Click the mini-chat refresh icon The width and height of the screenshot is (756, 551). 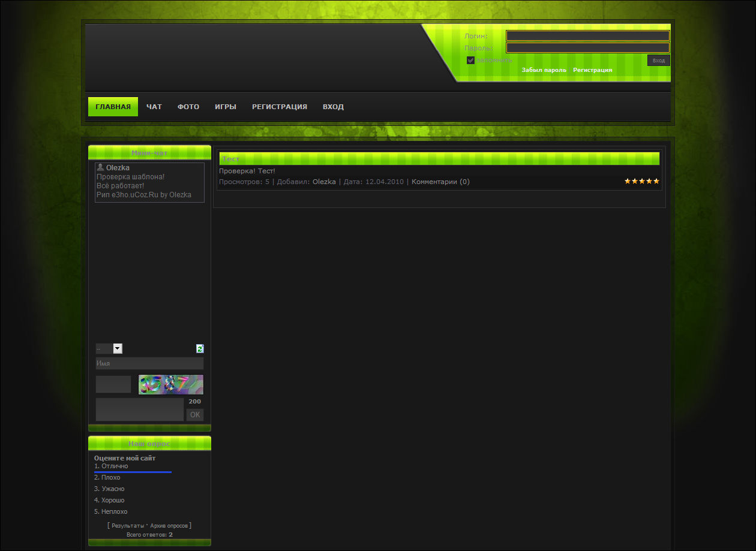point(200,348)
